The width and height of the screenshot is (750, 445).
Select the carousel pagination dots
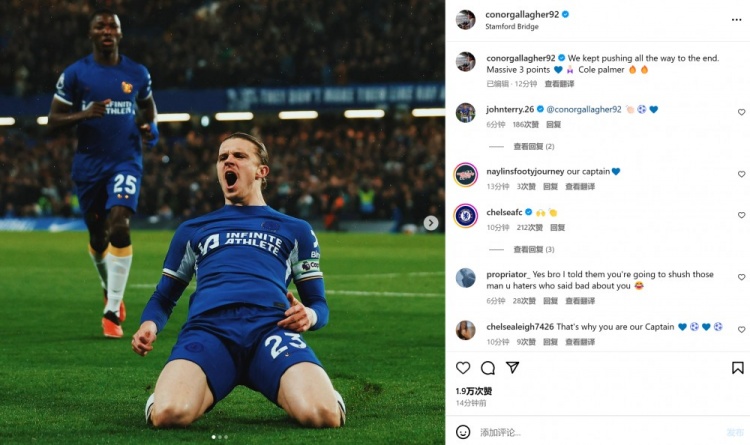pos(219,437)
